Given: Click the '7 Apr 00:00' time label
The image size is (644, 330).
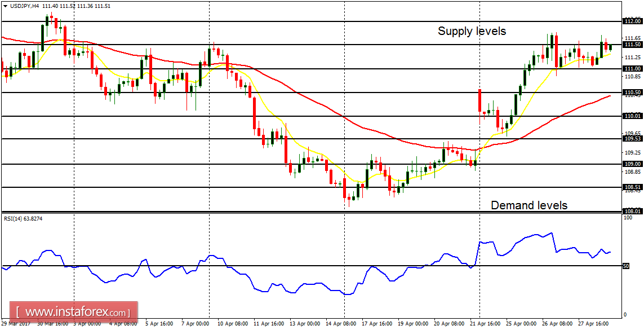Looking at the screenshot, I should click(196, 324).
